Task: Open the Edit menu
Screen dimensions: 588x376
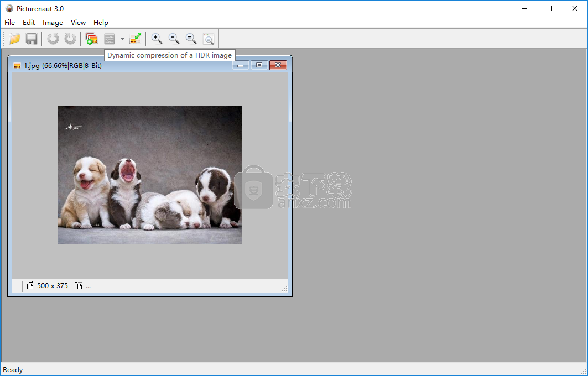Action: pos(29,23)
